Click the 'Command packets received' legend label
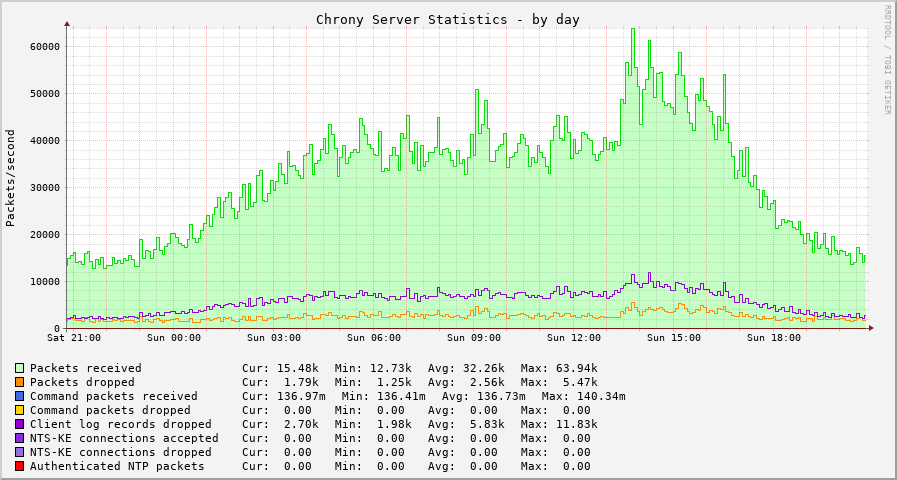 click(x=114, y=396)
